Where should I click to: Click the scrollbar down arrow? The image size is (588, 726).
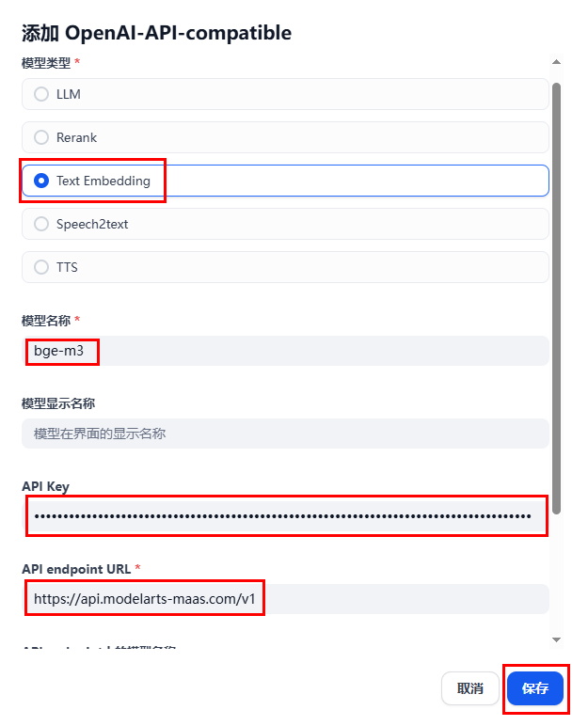(x=557, y=639)
